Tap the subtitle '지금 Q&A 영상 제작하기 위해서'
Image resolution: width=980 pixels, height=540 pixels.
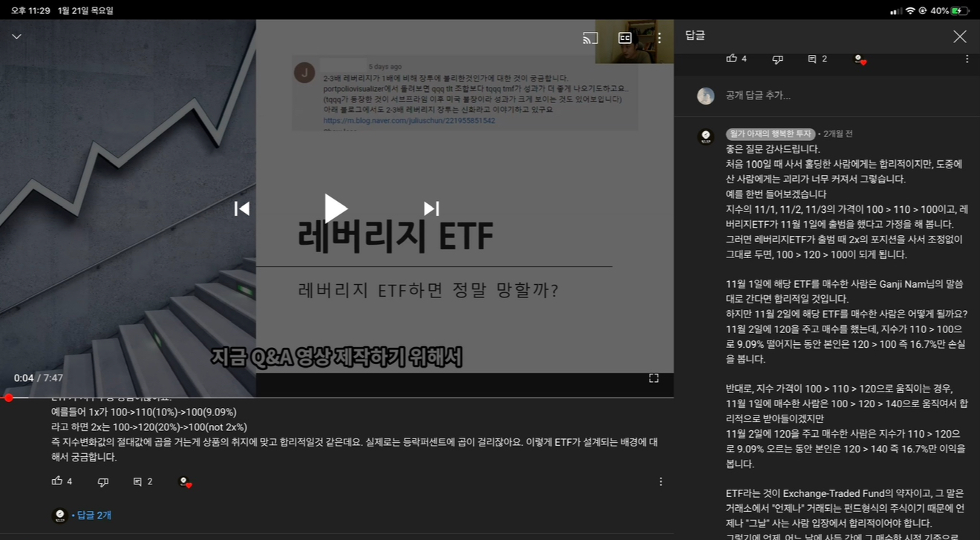pyautogui.click(x=336, y=358)
